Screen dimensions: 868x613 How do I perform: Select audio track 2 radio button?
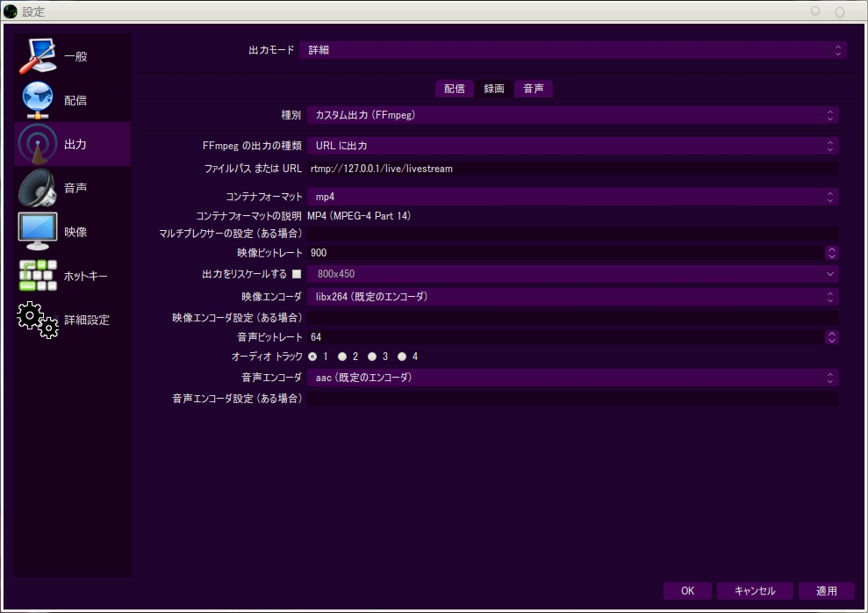click(342, 357)
